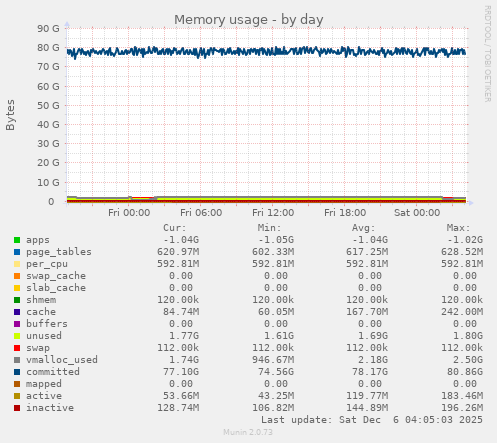Click the gray vmalloc_used swatch
The height and width of the screenshot is (443, 497).
point(17,360)
